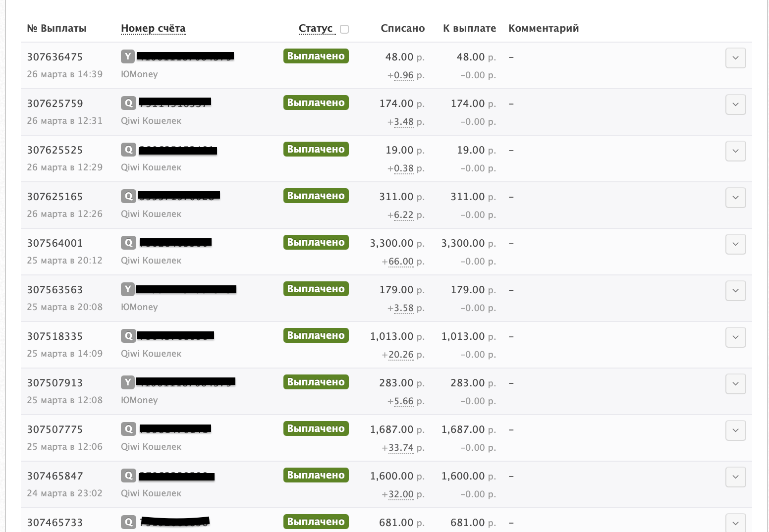Screen dimensions: 769x532
Task: Click Выплачено status on payout 307518335
Action: [316, 335]
